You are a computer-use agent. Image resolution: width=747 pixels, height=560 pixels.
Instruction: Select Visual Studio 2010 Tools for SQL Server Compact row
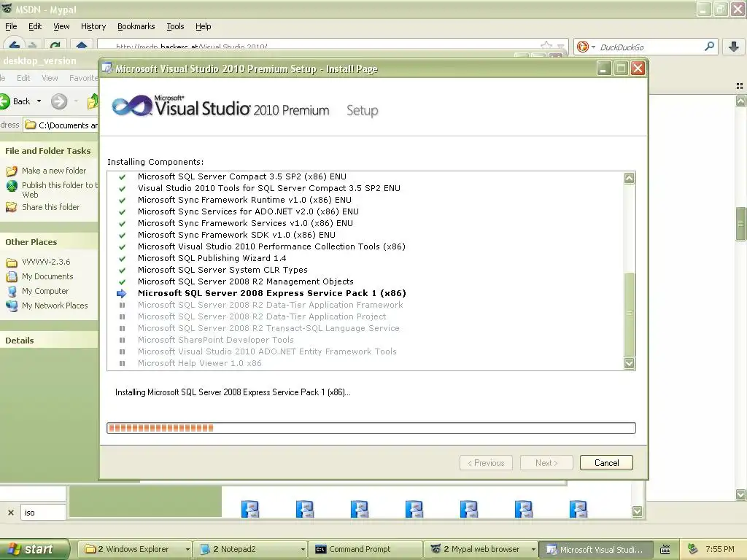268,188
